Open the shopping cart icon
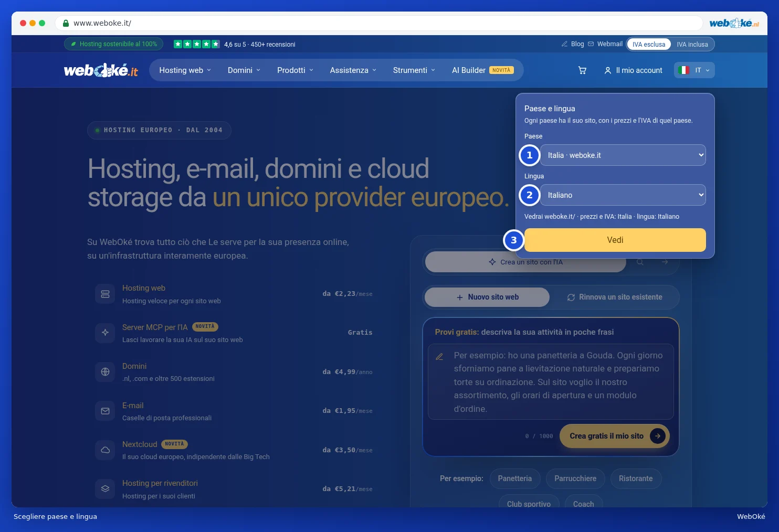The height and width of the screenshot is (532, 779). (x=582, y=70)
